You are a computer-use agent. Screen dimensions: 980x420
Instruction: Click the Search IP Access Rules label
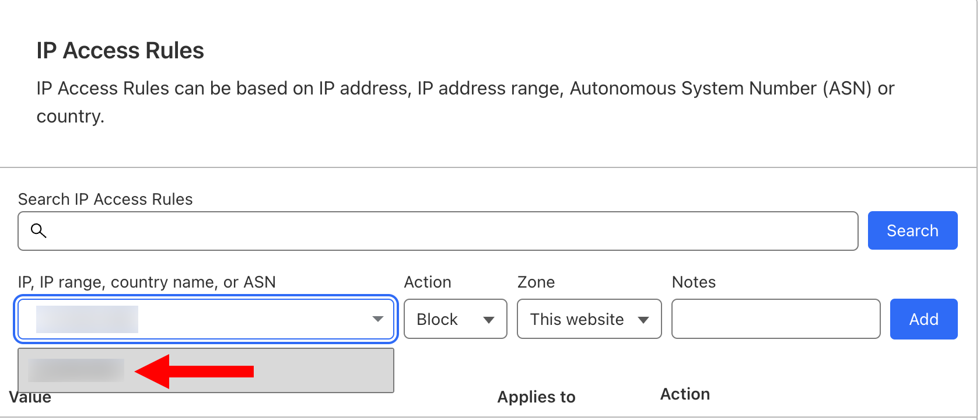(x=105, y=199)
